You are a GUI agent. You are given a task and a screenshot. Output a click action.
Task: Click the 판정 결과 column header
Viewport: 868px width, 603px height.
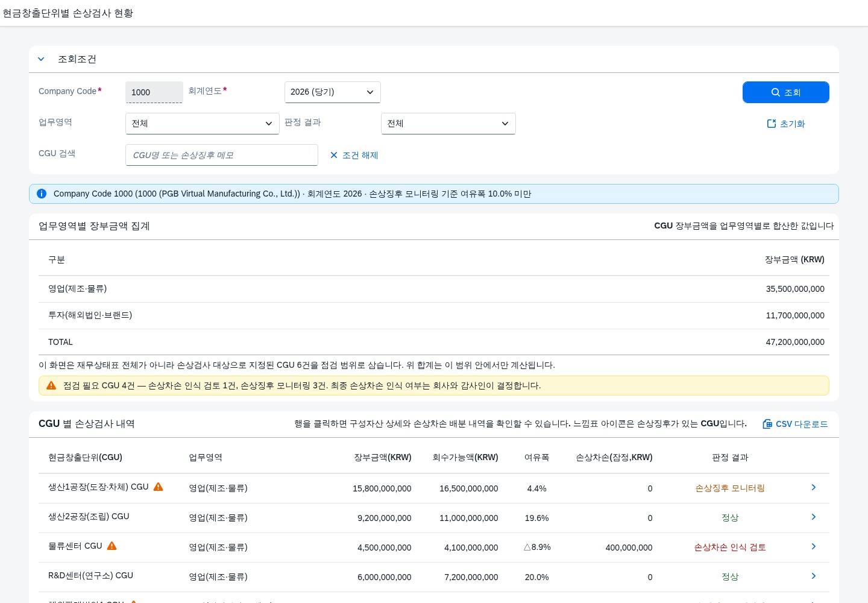(730, 458)
